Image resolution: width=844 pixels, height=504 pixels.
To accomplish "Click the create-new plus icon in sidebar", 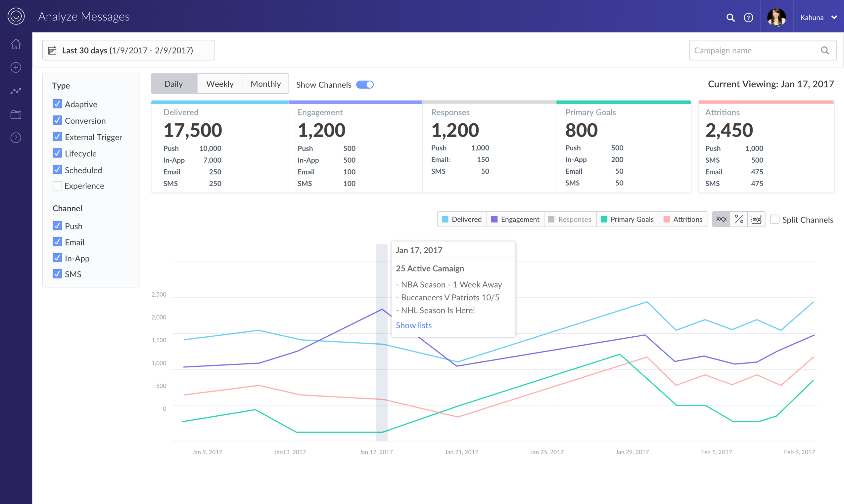I will point(16,67).
